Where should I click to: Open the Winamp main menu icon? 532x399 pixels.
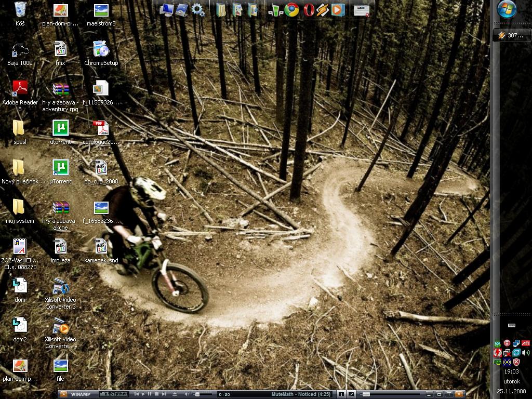pyautogui.click(x=63, y=394)
